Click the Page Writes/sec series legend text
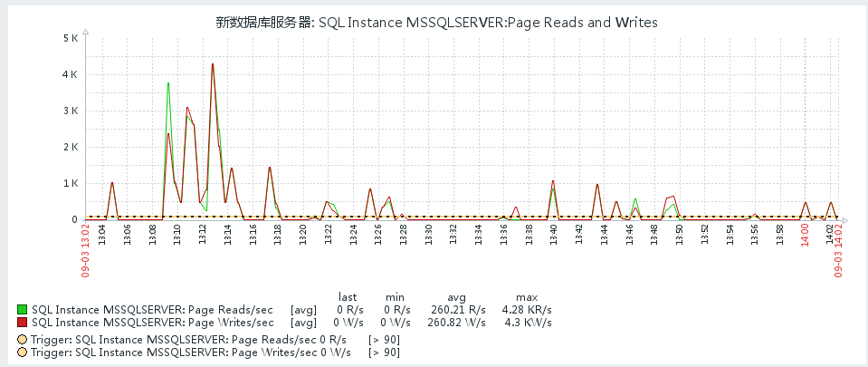The width and height of the screenshot is (868, 367). (152, 322)
